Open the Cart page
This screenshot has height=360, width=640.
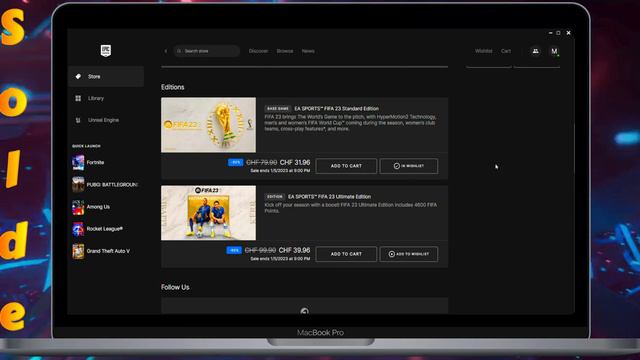point(506,51)
